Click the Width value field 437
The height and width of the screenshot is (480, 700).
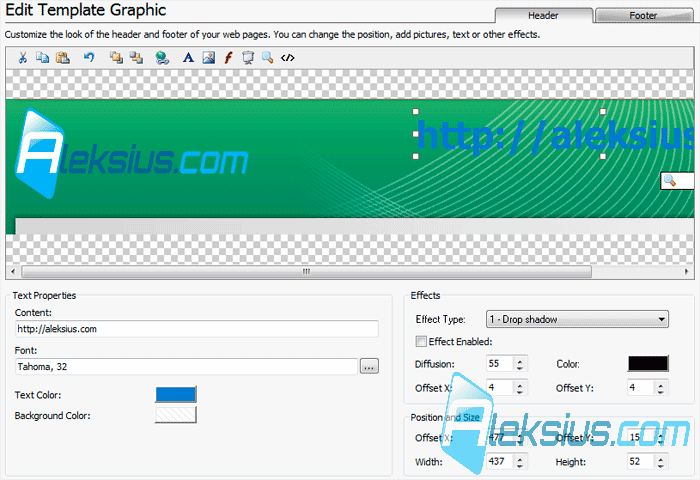click(500, 461)
